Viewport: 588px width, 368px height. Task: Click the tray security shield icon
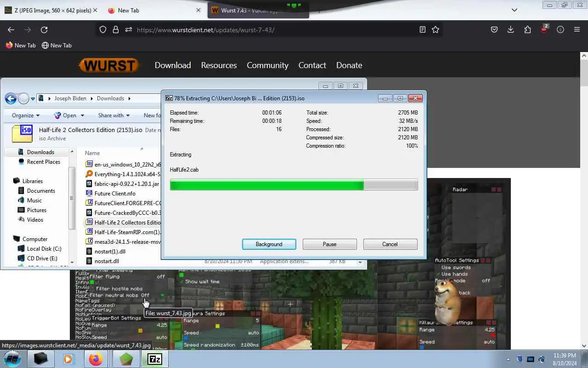tap(520, 359)
